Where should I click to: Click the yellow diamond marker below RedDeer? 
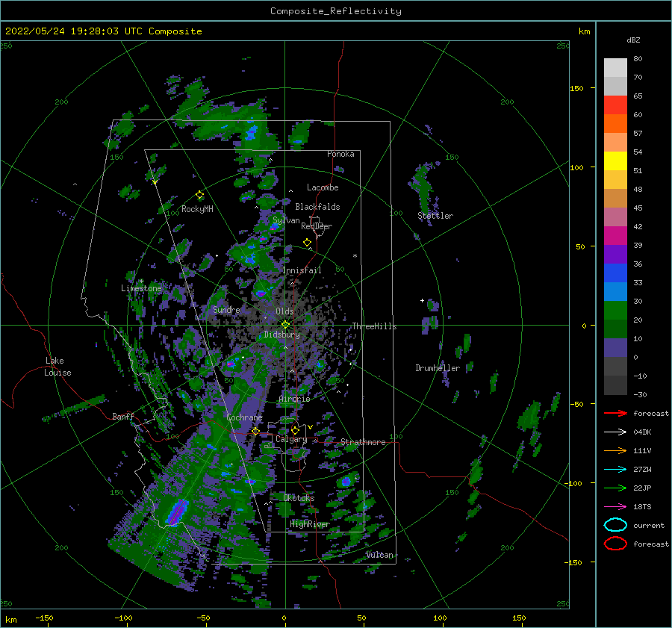point(308,243)
